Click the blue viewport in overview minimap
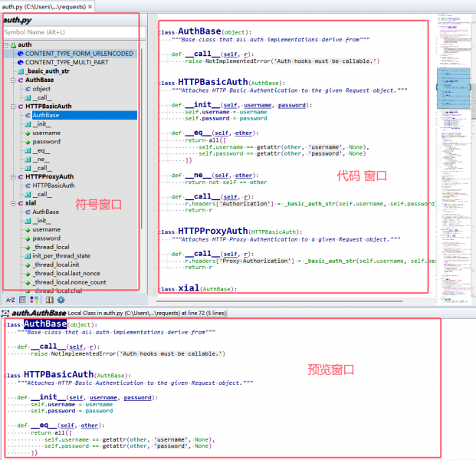The height and width of the screenshot is (460, 476). coord(453,88)
